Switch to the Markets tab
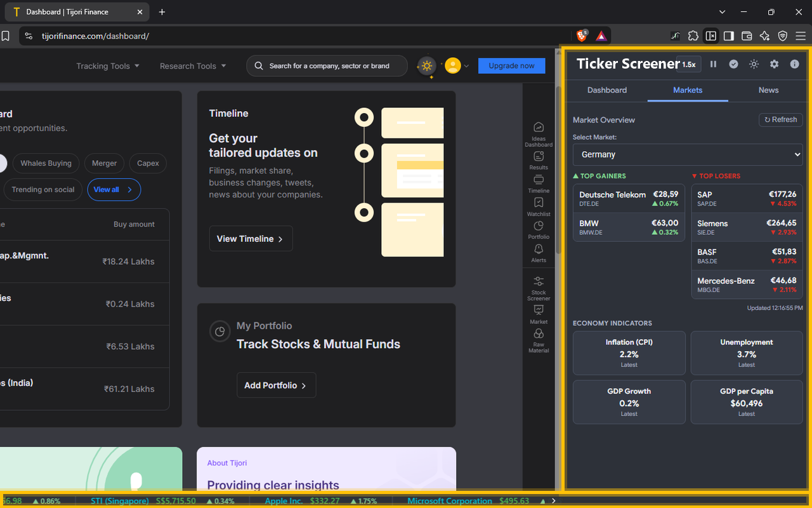Screen dimensions: 812x508 (688, 90)
